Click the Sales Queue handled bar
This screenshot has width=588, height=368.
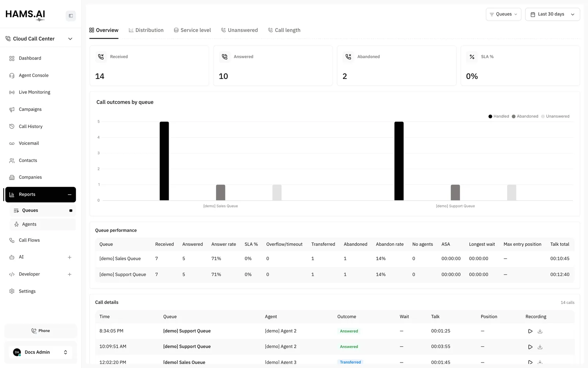pyautogui.click(x=164, y=161)
